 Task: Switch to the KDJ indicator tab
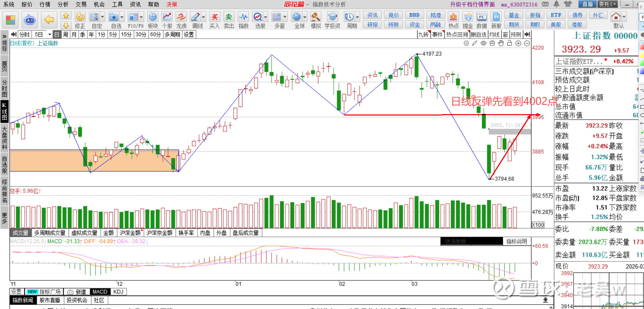tap(118, 292)
